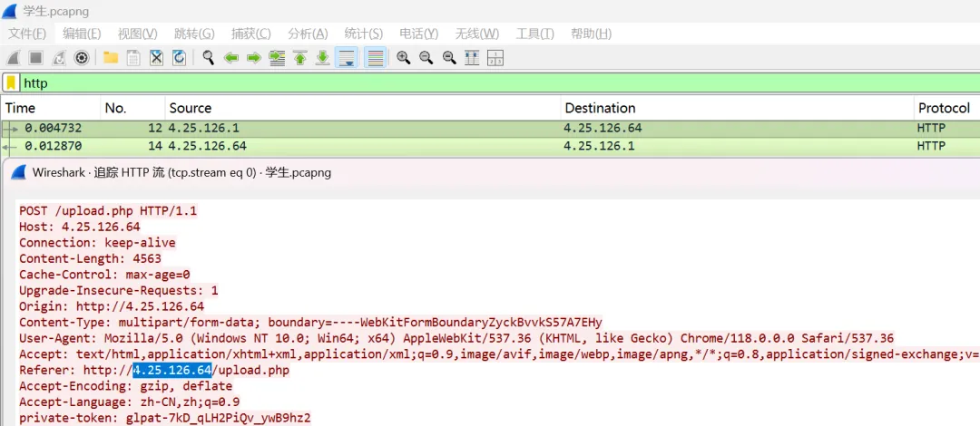Go forward to next packet arrow
Viewport: 980px width, 426px height.
(254, 58)
